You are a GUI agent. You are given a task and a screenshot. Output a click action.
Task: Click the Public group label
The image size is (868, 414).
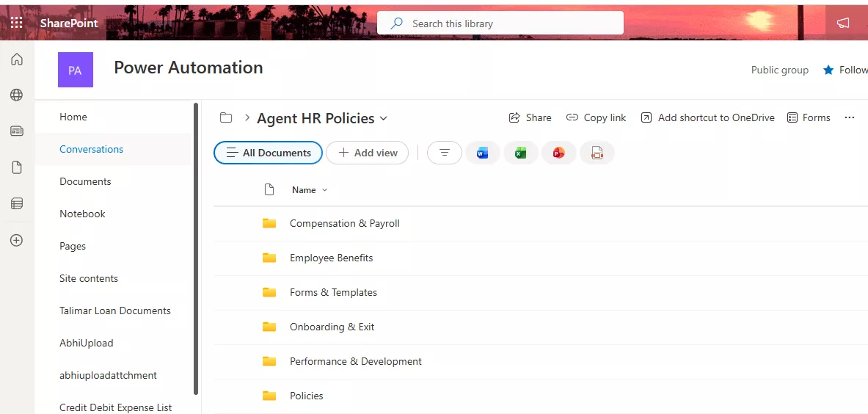(x=779, y=70)
